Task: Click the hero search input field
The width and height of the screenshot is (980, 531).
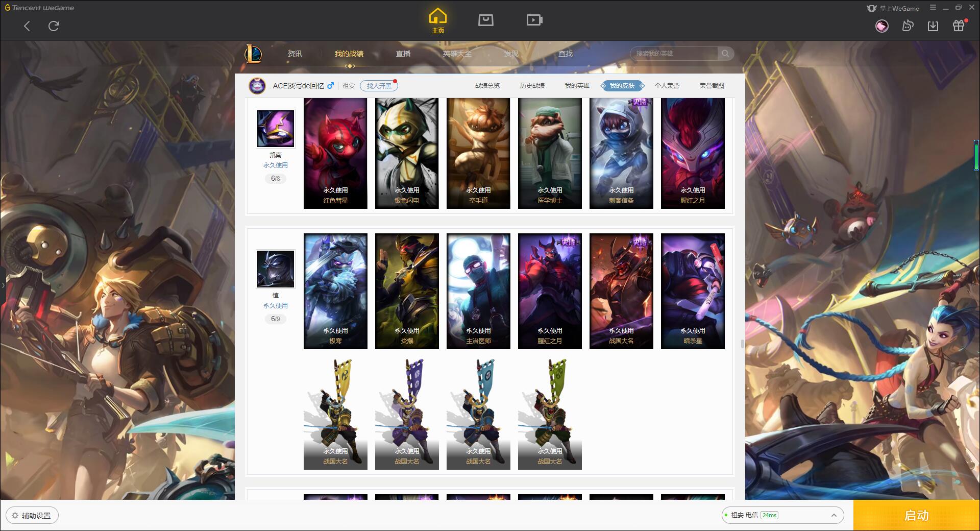Action: (675, 54)
